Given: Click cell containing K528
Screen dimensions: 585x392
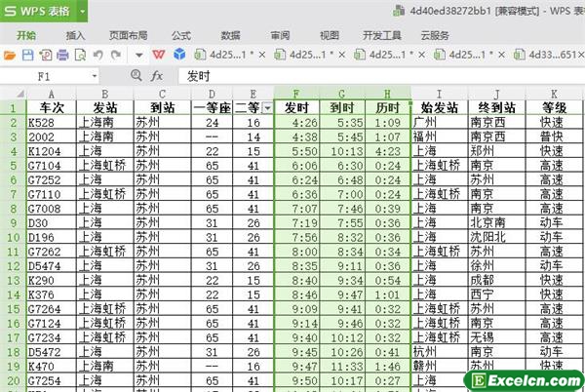Looking at the screenshot, I should tap(52, 122).
